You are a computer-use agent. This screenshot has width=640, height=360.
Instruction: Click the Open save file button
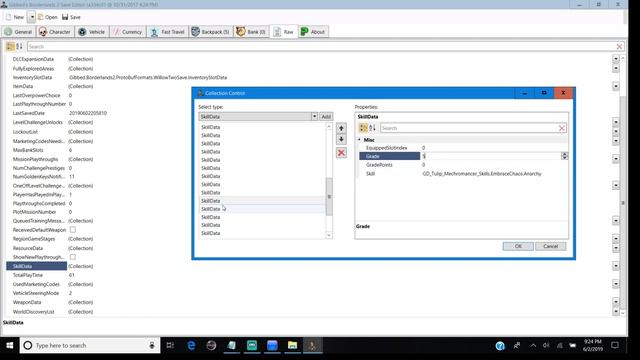pos(47,17)
